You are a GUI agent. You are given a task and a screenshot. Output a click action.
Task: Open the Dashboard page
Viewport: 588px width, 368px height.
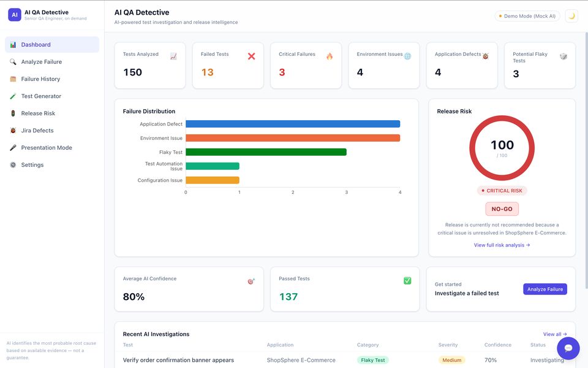coord(52,45)
